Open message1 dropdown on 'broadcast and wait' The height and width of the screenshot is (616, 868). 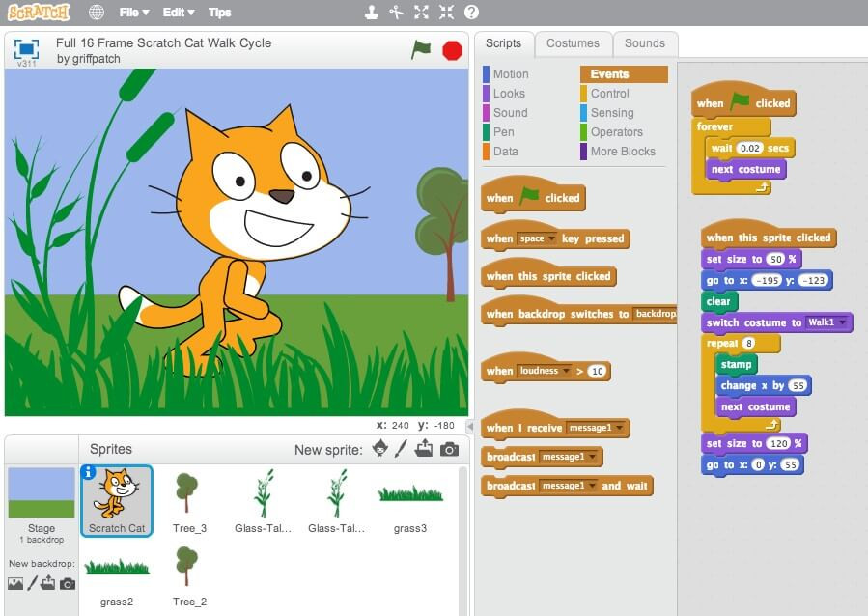click(569, 486)
